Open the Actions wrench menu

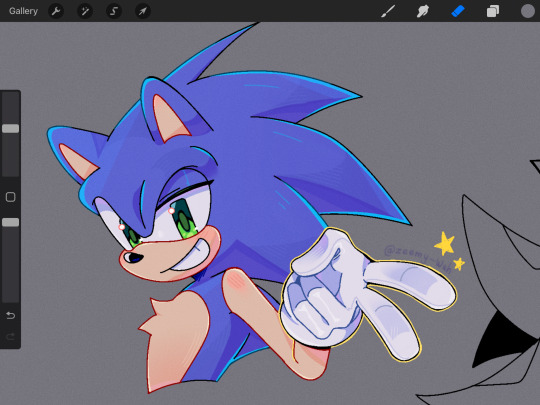pos(56,11)
